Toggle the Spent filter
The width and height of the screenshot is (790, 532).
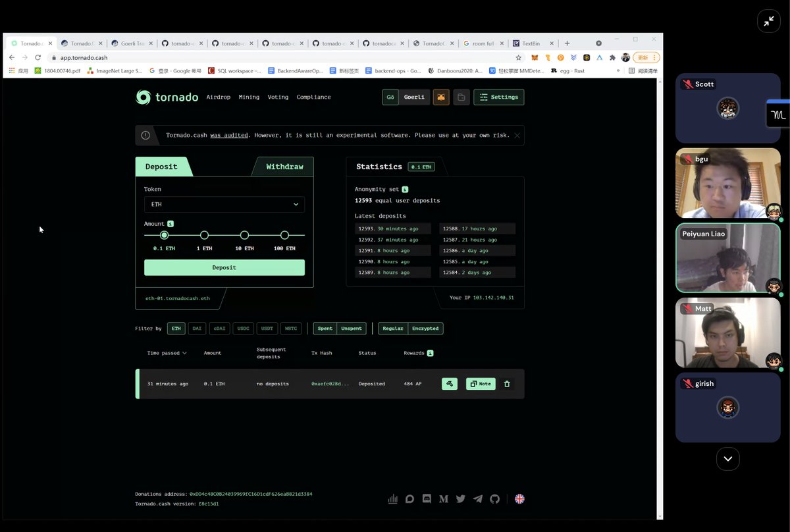(325, 328)
